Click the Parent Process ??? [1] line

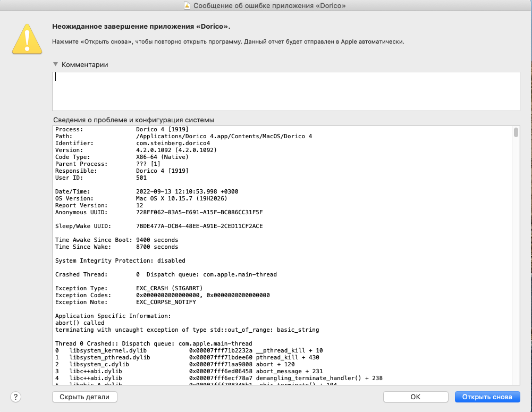tap(108, 164)
